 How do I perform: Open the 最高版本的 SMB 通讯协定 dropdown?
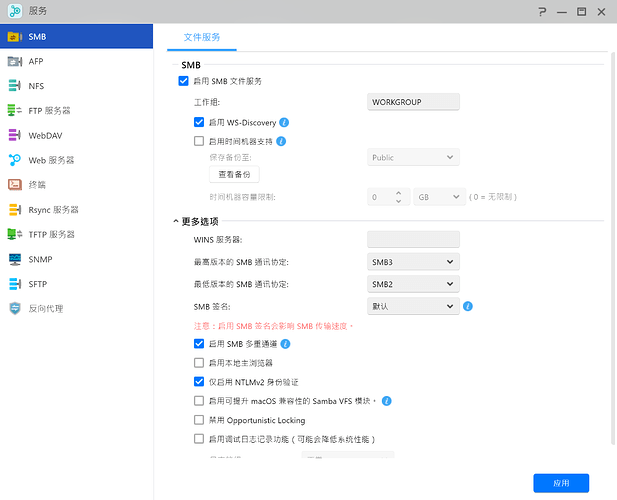[413, 262]
